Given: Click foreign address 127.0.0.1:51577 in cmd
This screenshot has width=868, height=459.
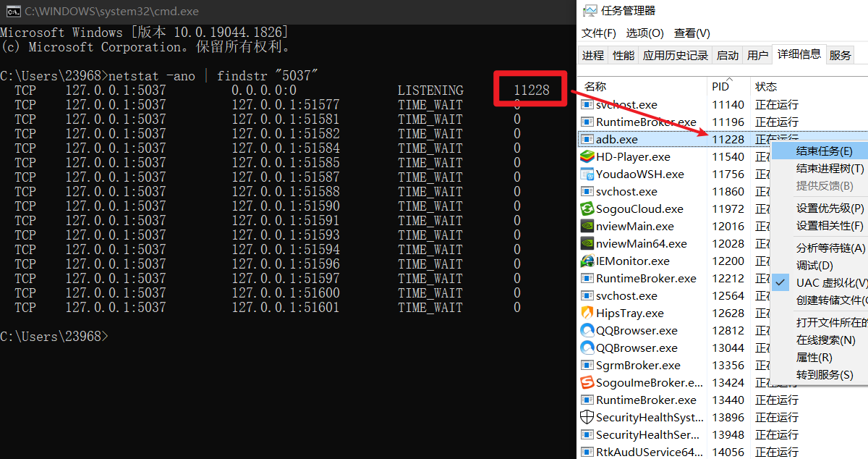Looking at the screenshot, I should 286,105.
